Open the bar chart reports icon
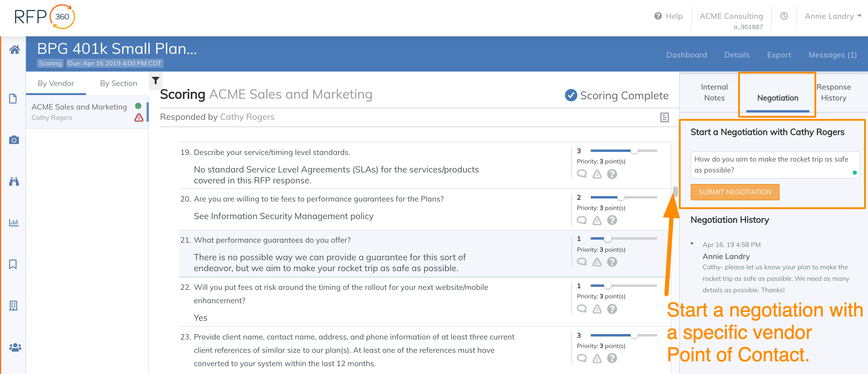 [x=14, y=222]
